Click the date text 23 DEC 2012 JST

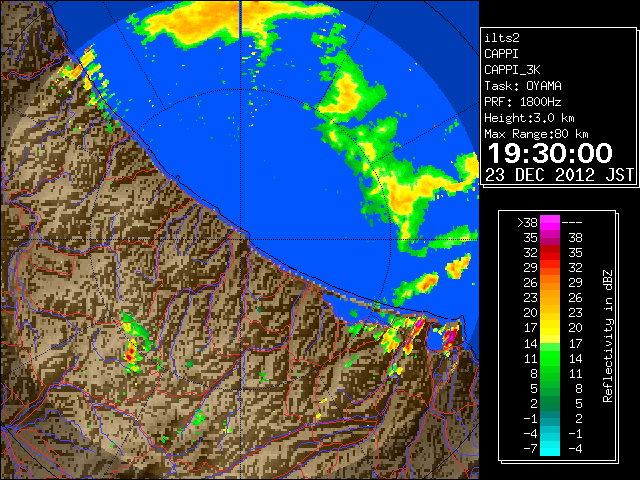pos(559,175)
